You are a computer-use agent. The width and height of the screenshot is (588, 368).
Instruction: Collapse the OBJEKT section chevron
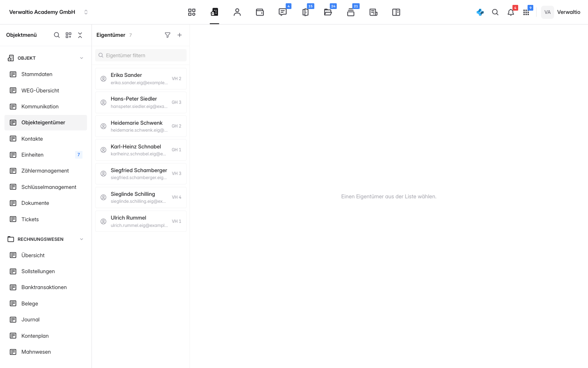82,58
